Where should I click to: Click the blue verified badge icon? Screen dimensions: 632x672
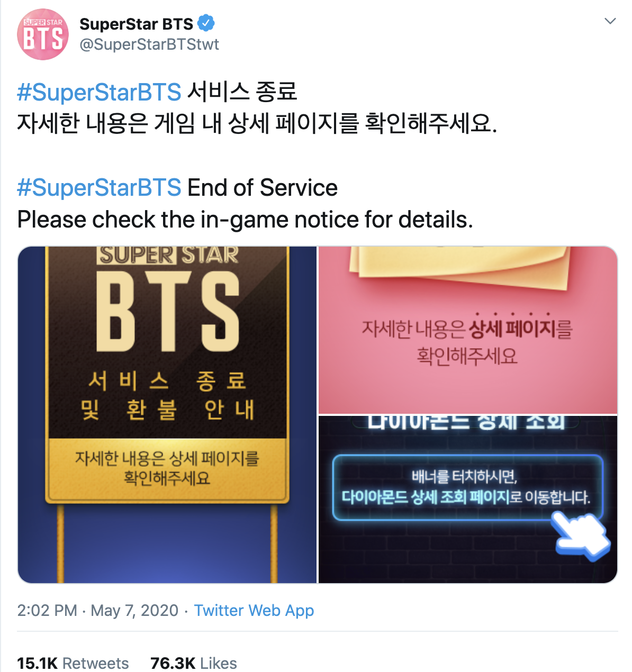pos(206,24)
